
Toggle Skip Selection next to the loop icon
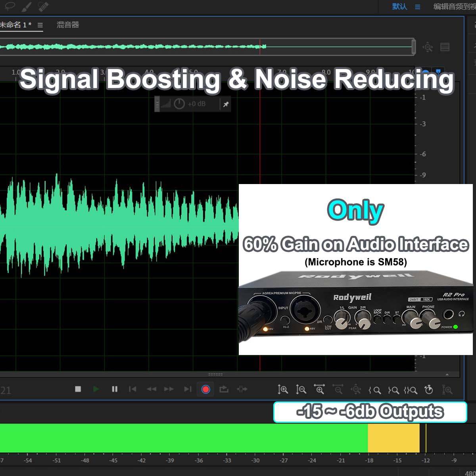pos(242,390)
